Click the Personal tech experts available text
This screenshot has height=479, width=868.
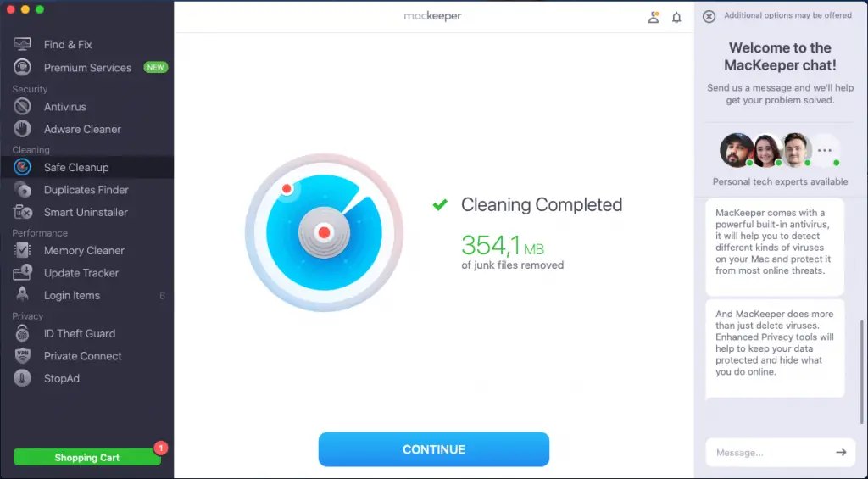[780, 181]
